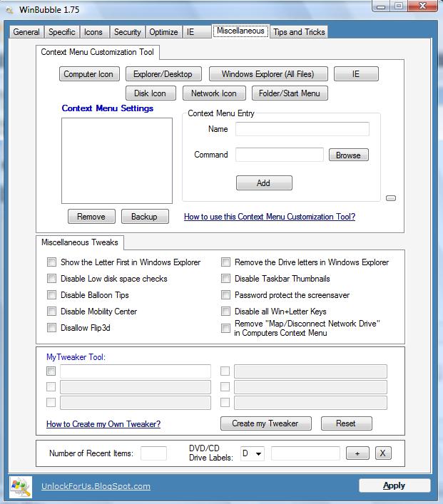This screenshot has width=443, height=504.
Task: Click the Reset button
Action: tap(346, 423)
